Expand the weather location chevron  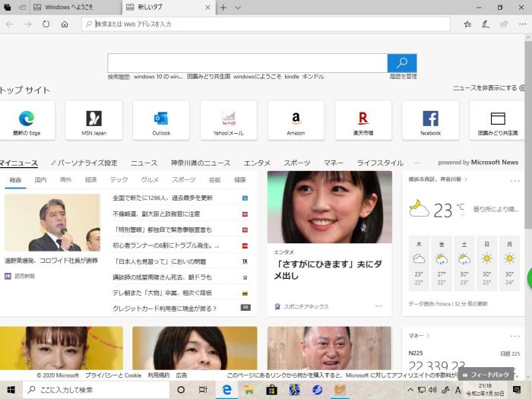tap(465, 179)
